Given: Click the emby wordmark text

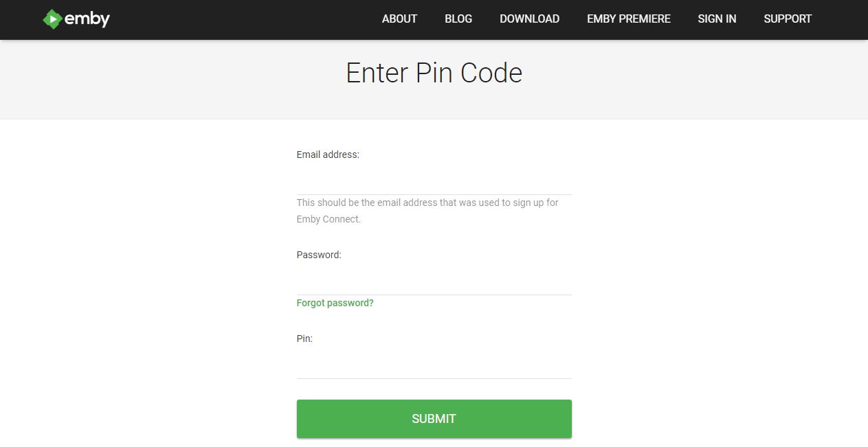Looking at the screenshot, I should click(86, 19).
